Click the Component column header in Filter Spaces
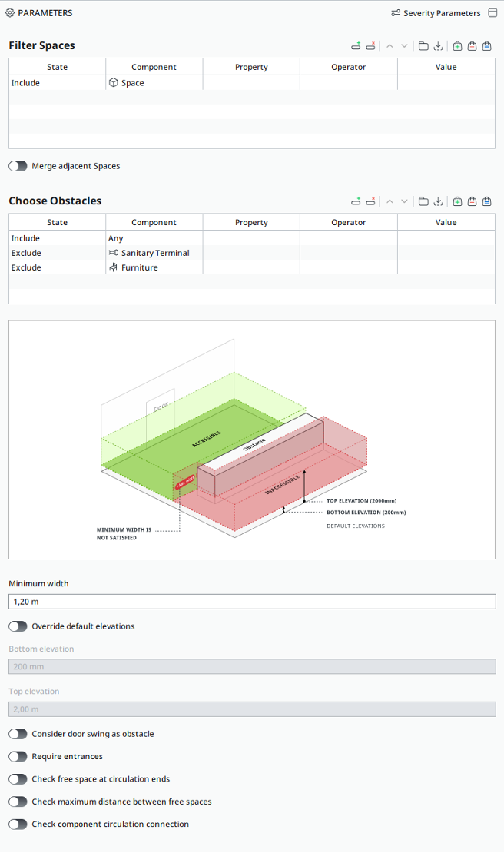 coord(154,67)
